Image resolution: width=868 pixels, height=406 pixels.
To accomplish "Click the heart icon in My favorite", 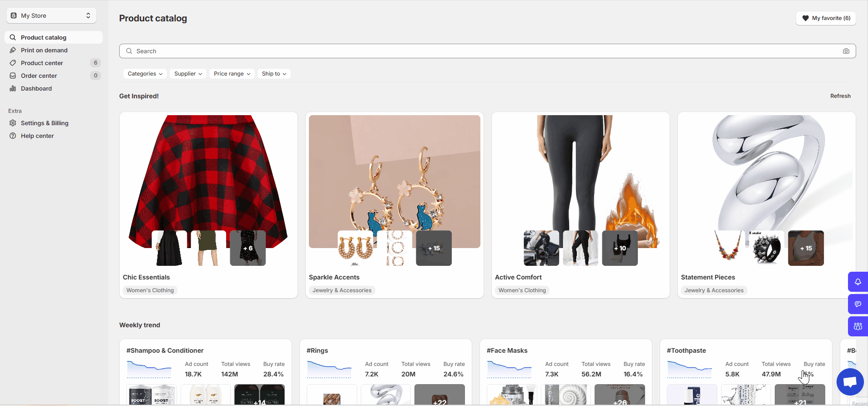I will point(805,18).
